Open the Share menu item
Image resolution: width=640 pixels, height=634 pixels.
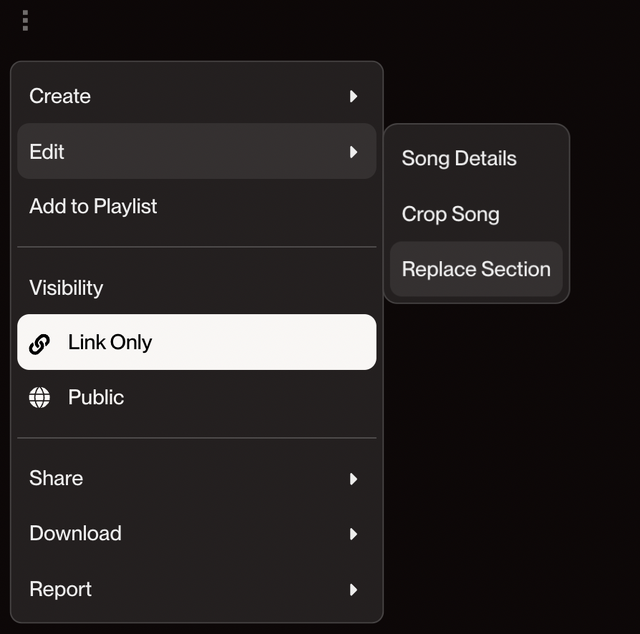click(197, 478)
